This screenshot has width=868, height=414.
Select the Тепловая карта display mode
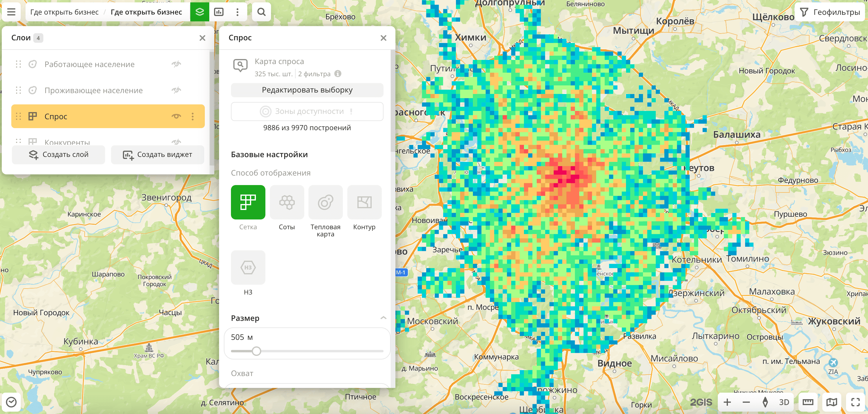coord(325,202)
